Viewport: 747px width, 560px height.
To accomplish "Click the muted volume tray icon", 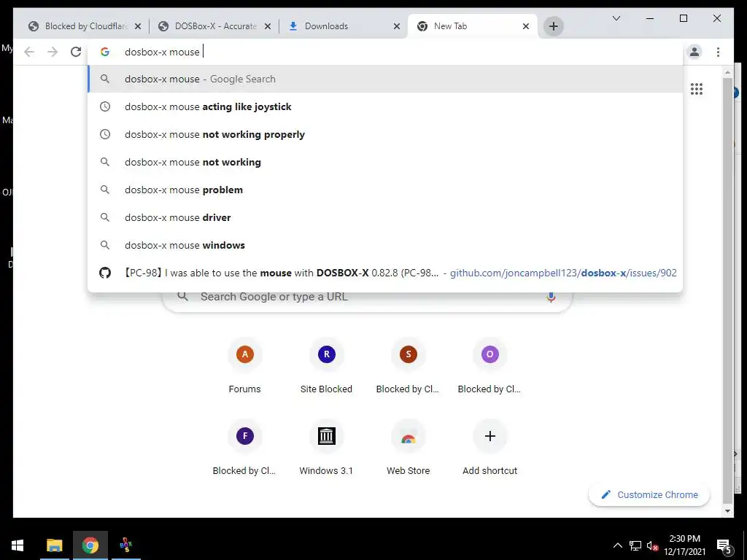I will click(653, 545).
